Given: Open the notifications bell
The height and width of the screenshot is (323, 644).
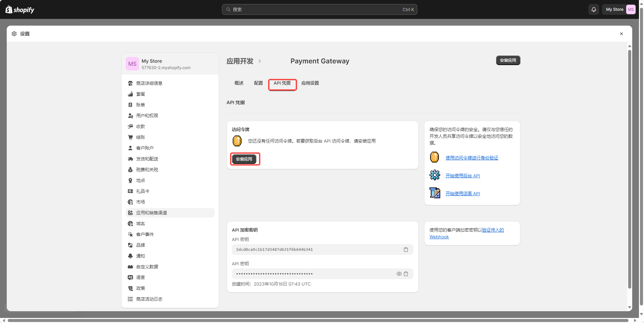Looking at the screenshot, I should [594, 9].
